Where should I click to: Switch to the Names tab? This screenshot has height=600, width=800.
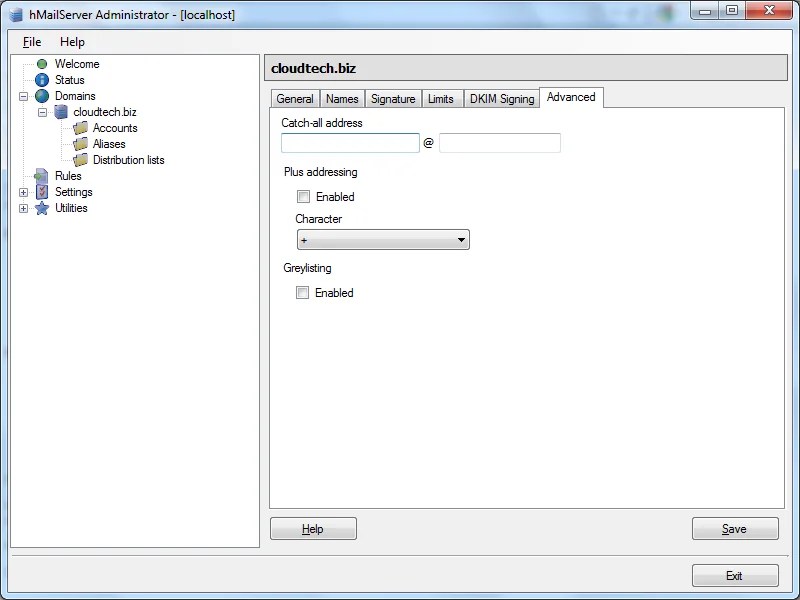click(x=342, y=98)
